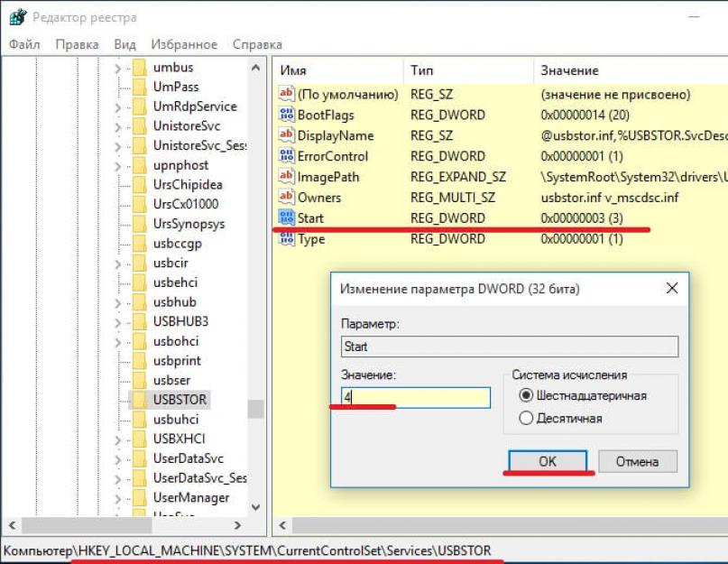Click the upnphost folder icon
The image size is (728, 564).
tap(139, 165)
